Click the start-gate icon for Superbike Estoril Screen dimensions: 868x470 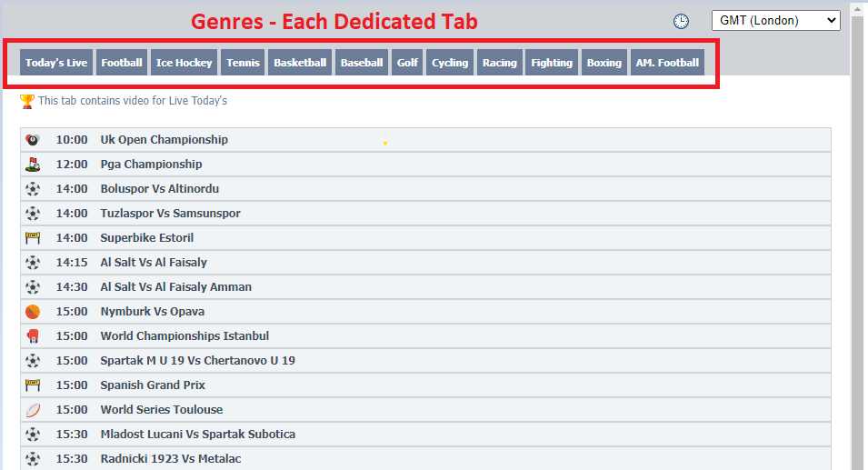tap(33, 238)
